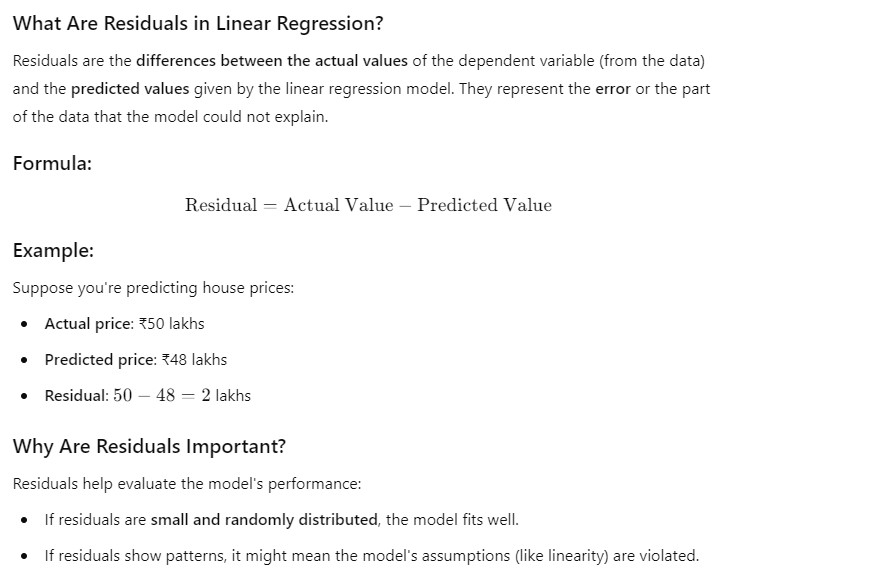The height and width of the screenshot is (580, 879).
Task: Click "Actual Value" in the centered formula
Action: [x=338, y=205]
